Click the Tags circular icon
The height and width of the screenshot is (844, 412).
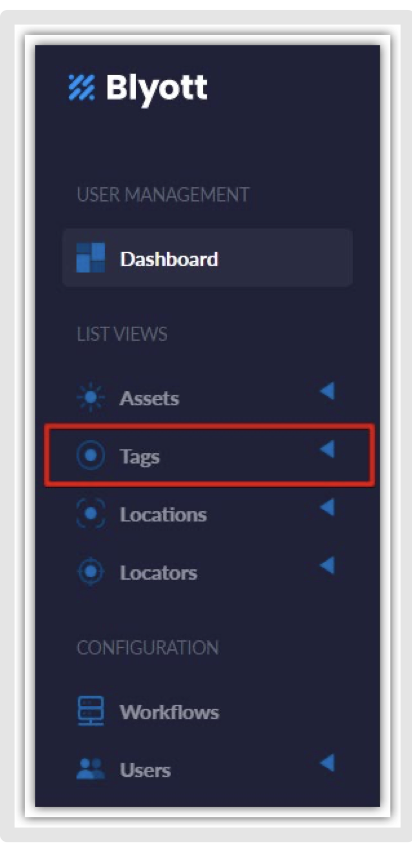[90, 456]
